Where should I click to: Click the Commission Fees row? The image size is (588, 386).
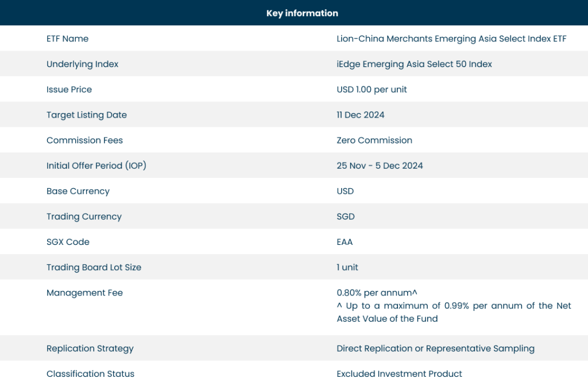[x=84, y=140]
